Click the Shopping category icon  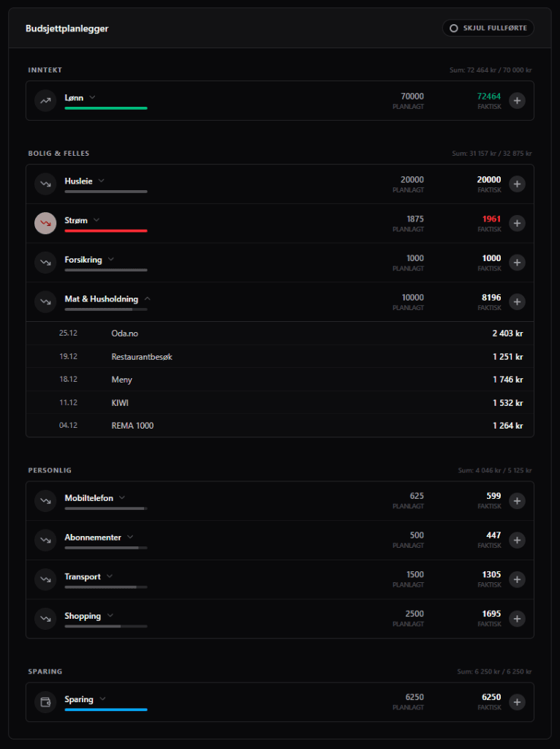coord(45,618)
